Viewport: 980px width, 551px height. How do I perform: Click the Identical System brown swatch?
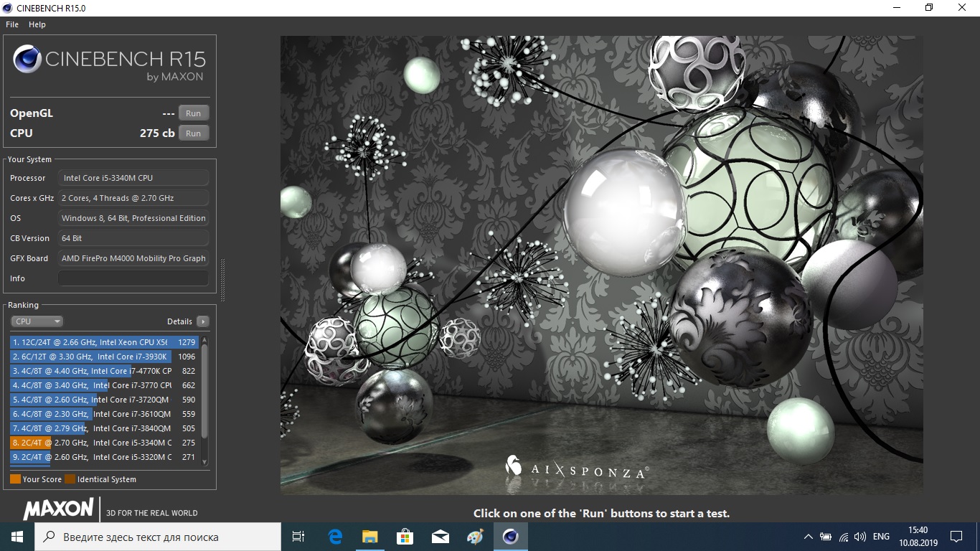(70, 479)
